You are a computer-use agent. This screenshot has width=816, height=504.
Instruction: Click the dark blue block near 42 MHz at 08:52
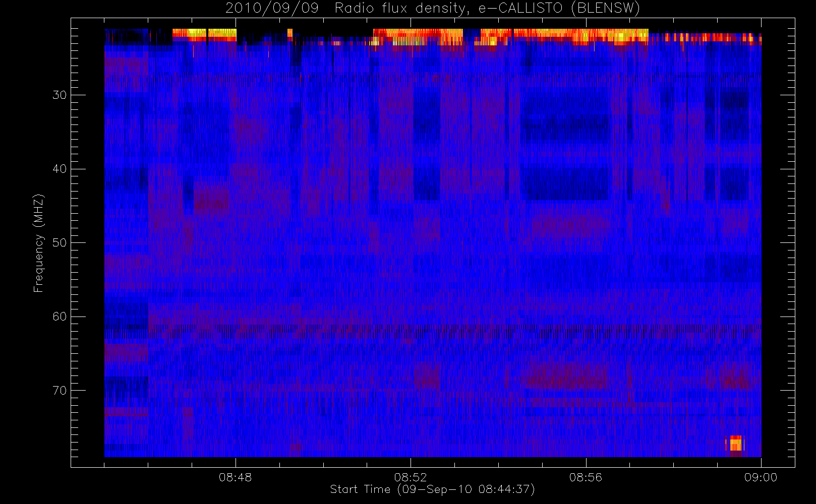pyautogui.click(x=427, y=184)
